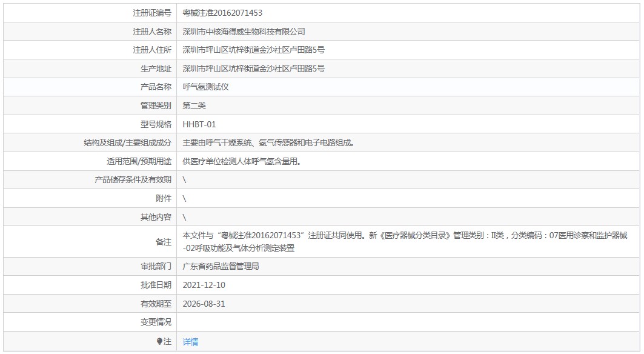
Task: Click the 注册人住所 address value
Action: pos(253,50)
